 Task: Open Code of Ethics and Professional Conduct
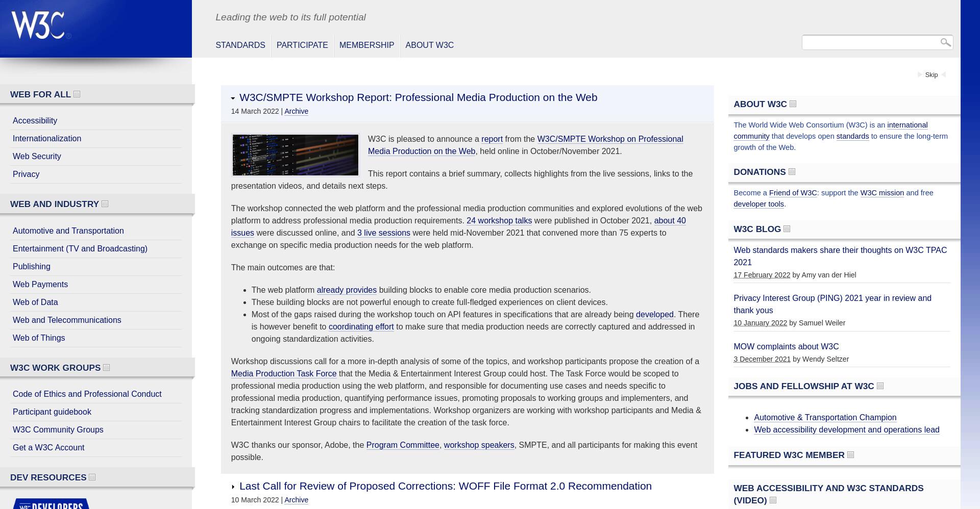[x=87, y=394]
